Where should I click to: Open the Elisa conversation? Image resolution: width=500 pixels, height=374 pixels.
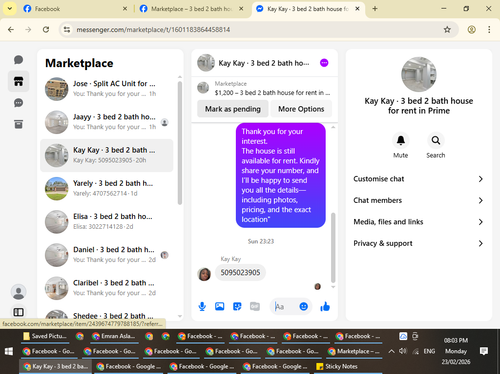coord(107,222)
